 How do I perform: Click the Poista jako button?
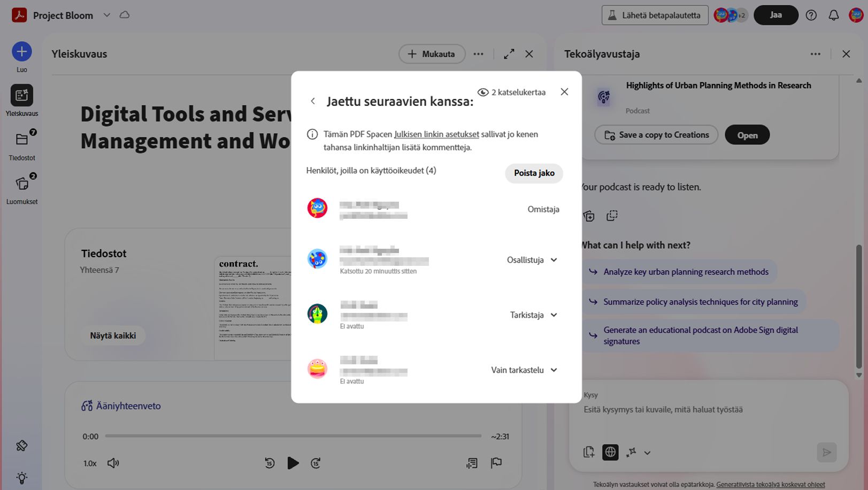pos(534,173)
